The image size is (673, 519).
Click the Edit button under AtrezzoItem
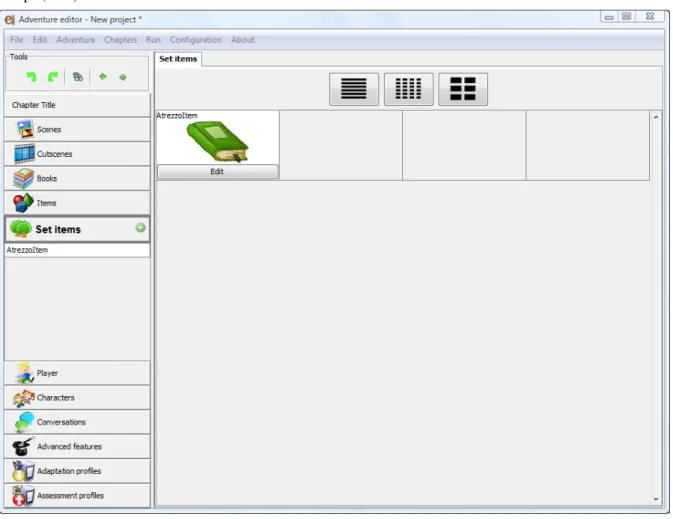pyautogui.click(x=218, y=172)
